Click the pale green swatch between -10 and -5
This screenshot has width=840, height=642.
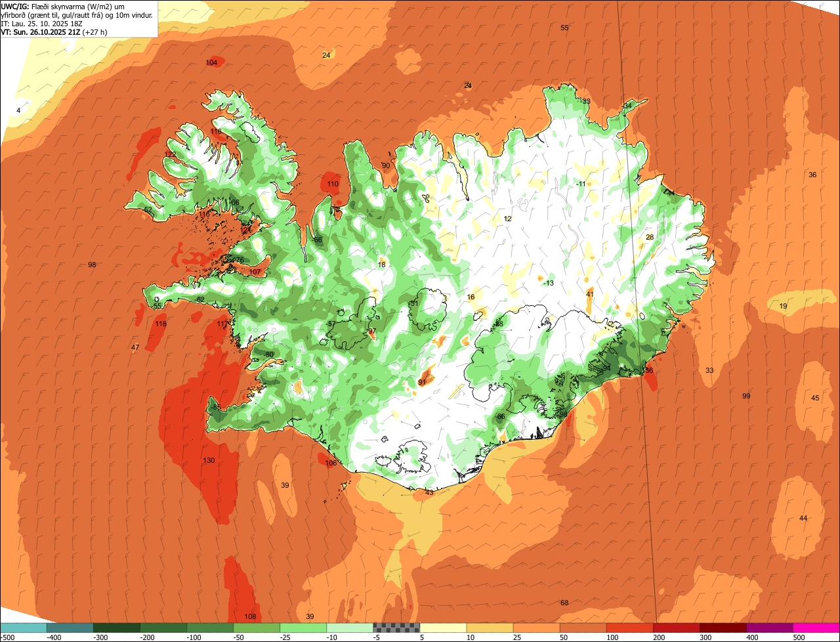pyautogui.click(x=350, y=628)
